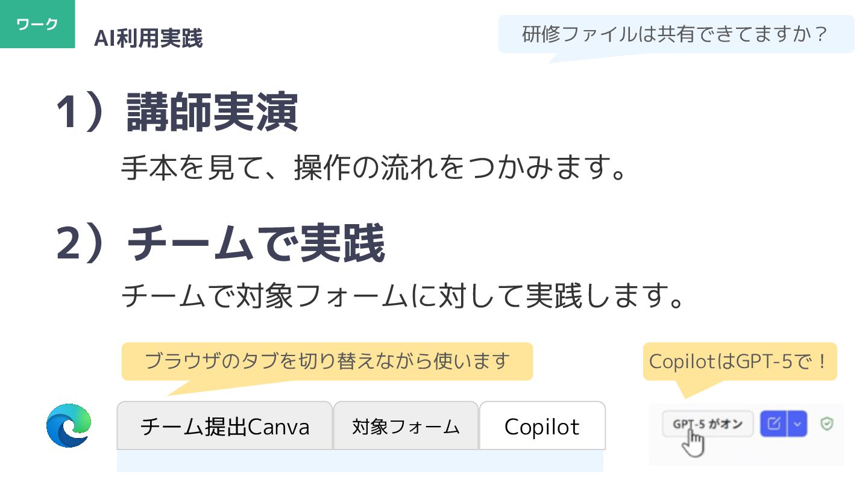Click the チームで対象フォームに対して実践します text line
868x488 pixels.
403,296
